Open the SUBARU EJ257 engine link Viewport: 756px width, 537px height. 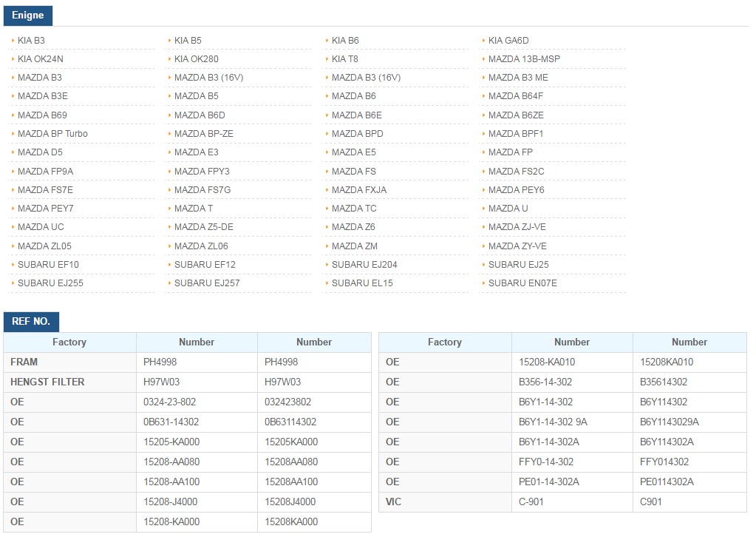(207, 283)
